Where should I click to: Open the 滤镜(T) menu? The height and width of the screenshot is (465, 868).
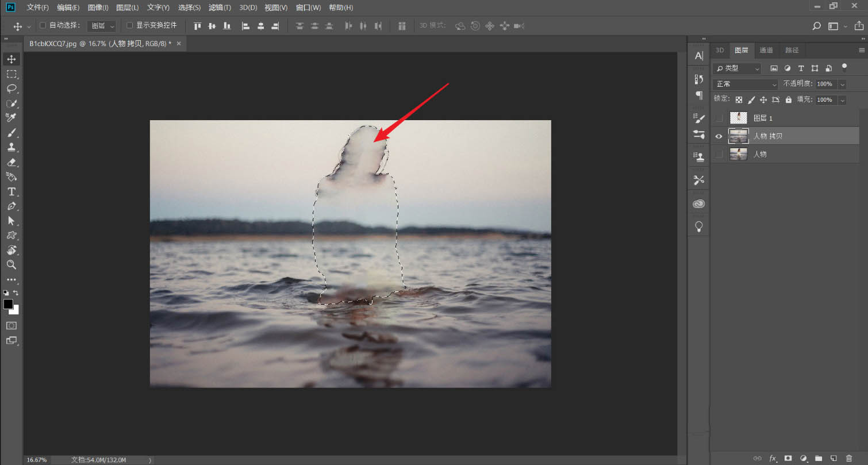pyautogui.click(x=220, y=7)
